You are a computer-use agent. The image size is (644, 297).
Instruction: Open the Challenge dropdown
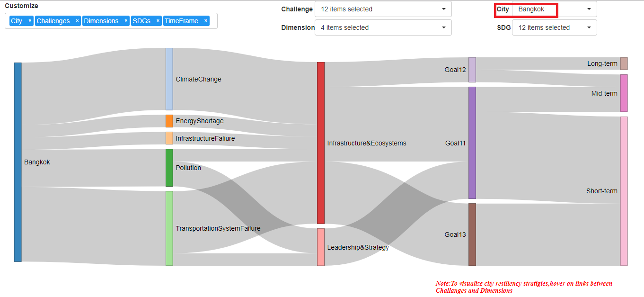pyautogui.click(x=383, y=9)
